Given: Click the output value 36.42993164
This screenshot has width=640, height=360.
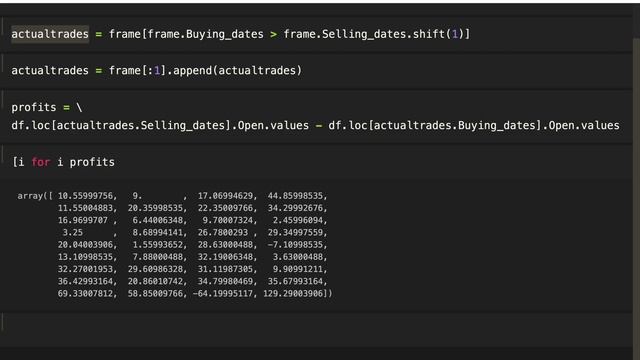Looking at the screenshot, I should 85,282.
